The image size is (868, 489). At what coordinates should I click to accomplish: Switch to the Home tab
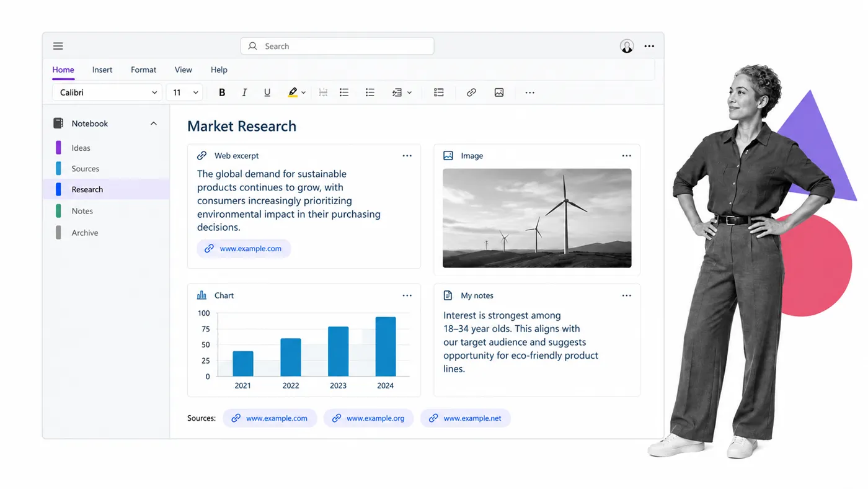[x=63, y=70]
